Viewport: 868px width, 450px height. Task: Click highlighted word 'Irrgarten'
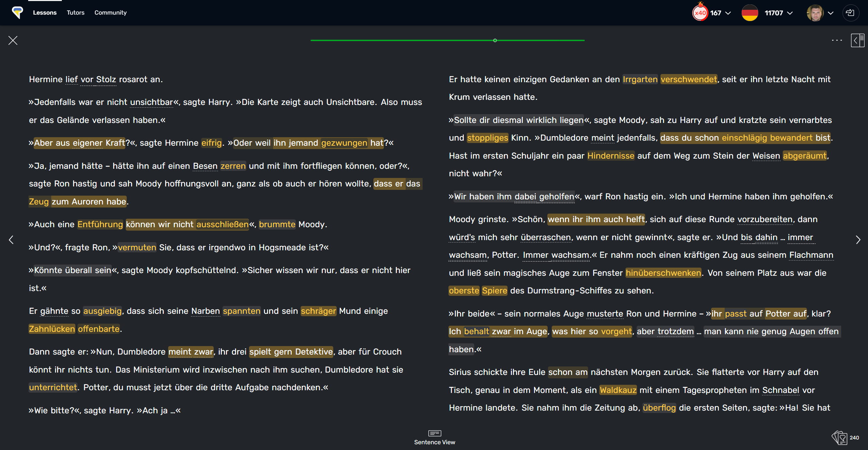coord(640,79)
